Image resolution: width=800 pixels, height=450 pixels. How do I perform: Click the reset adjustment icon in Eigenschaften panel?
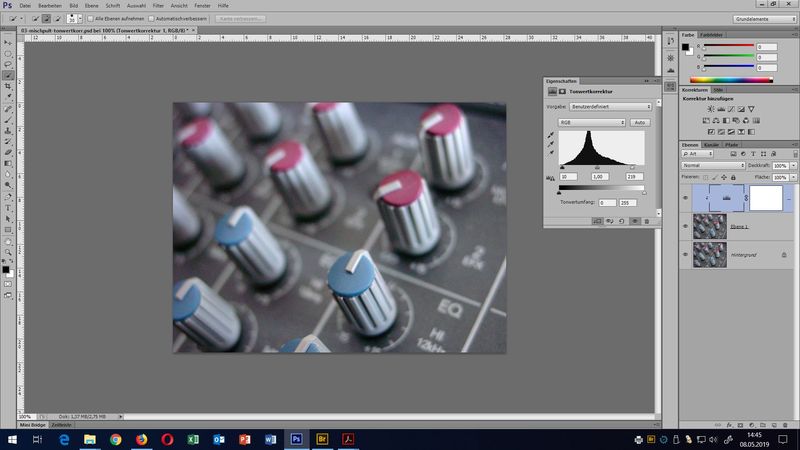click(x=621, y=221)
